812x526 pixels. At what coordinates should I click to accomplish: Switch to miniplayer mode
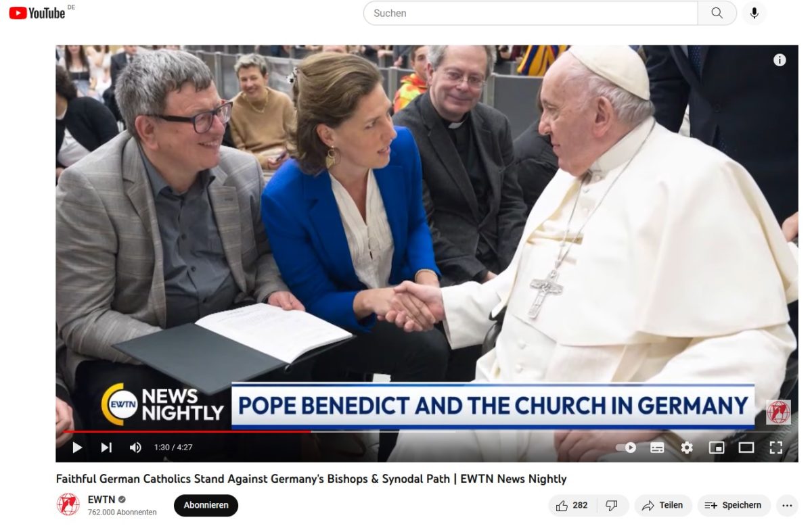tap(717, 448)
